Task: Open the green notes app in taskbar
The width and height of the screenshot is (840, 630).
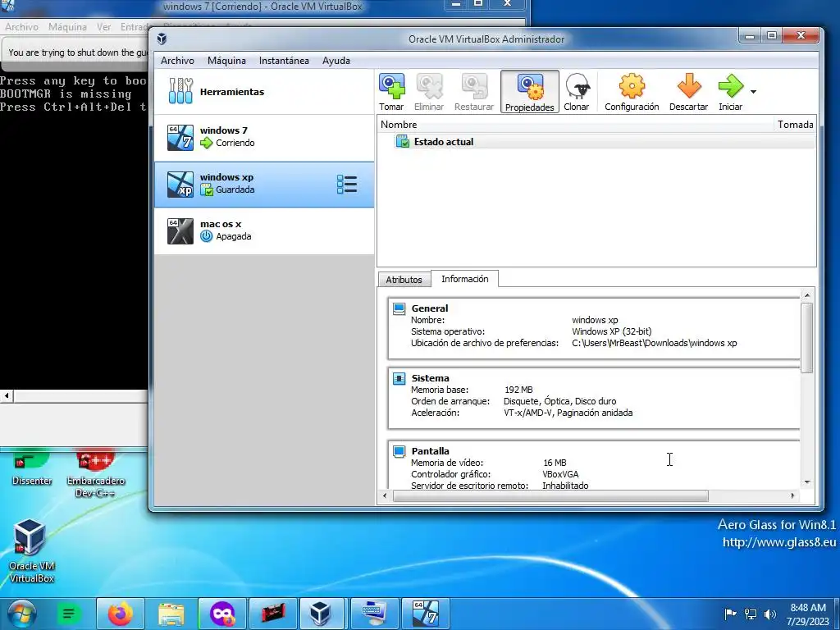Action: coord(69,614)
